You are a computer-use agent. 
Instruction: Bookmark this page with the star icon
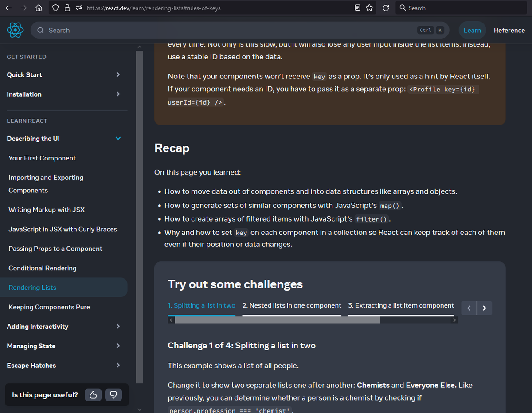[369, 8]
